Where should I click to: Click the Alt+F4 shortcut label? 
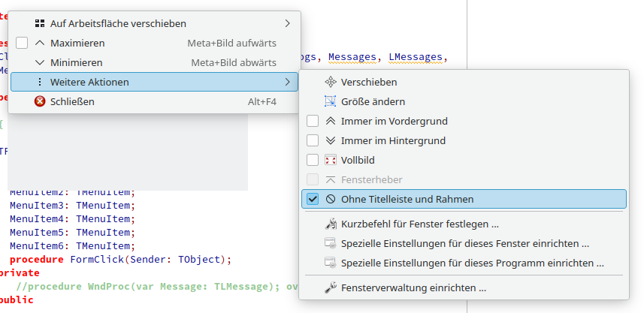262,102
